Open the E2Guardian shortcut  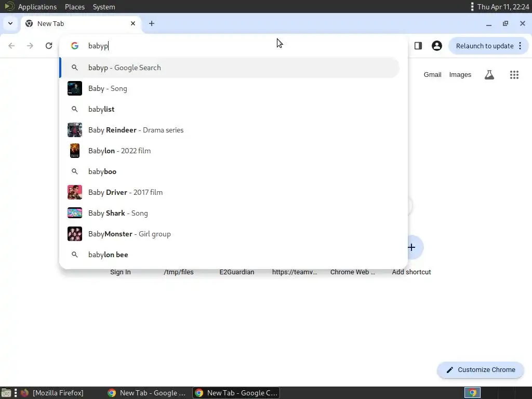click(x=237, y=272)
